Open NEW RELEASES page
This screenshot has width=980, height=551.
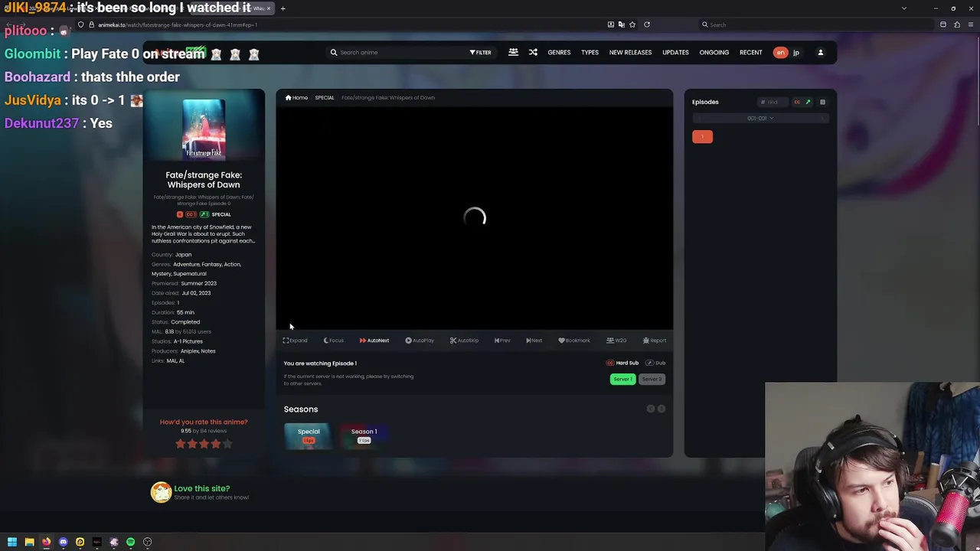point(630,52)
